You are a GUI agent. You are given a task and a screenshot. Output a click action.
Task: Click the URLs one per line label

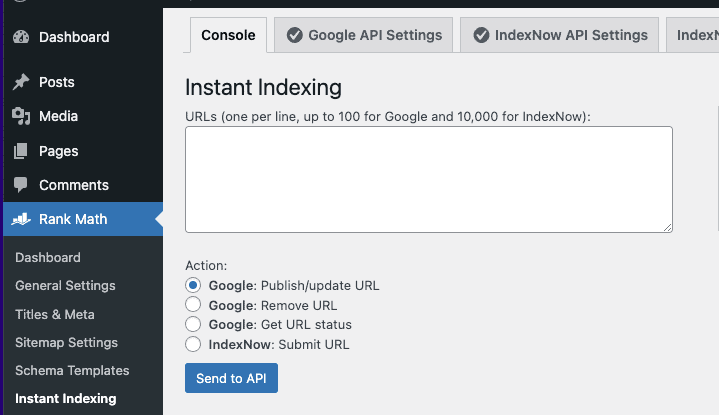[x=388, y=116]
